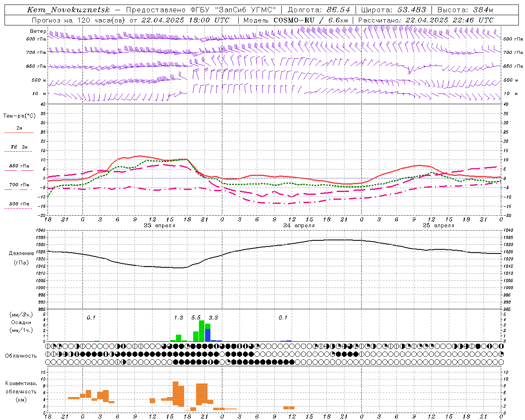Click the 'Осадки' precipitation label
Screen dimensions: 525x420
[21, 322]
